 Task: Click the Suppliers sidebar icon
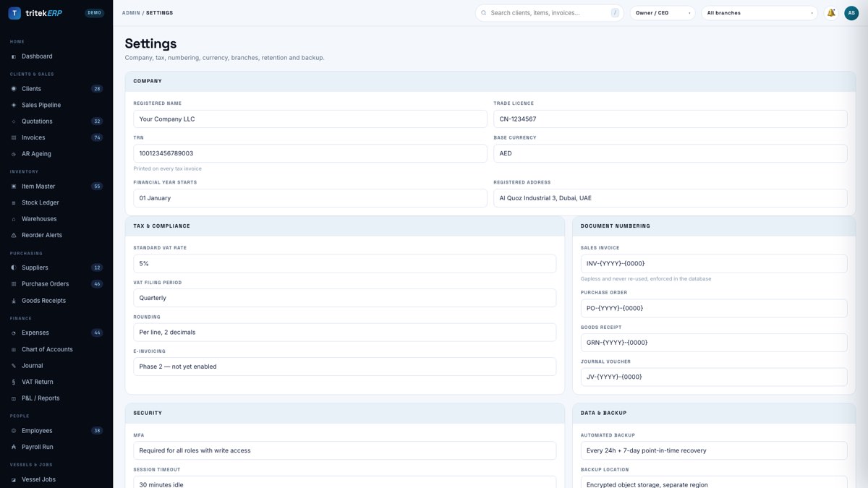click(x=14, y=267)
